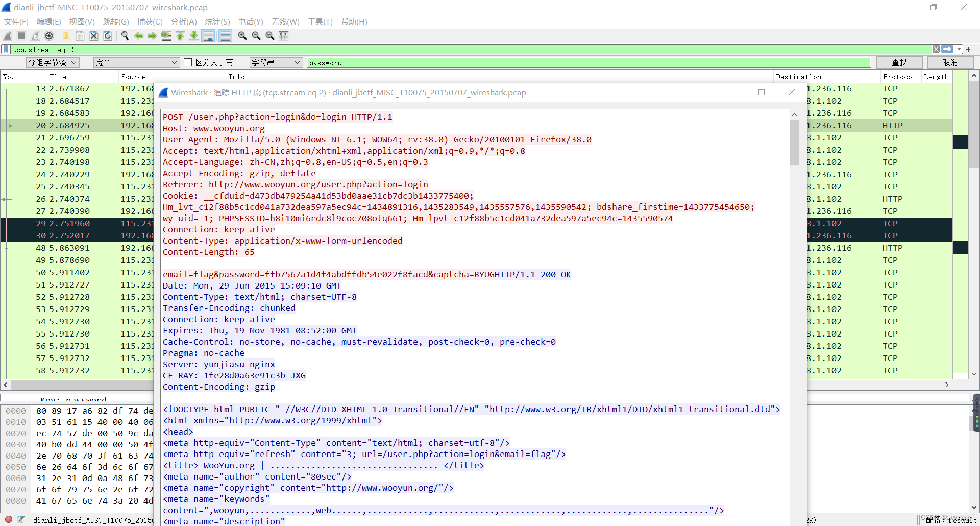Click the stop capture square icon

tap(21, 36)
